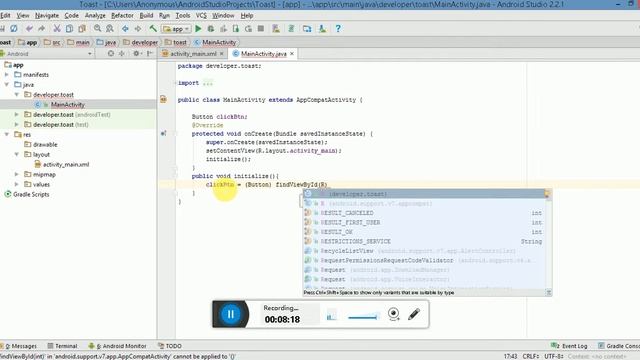The image size is (640, 360).
Task: Run the app with green play button
Action: [x=198, y=29]
